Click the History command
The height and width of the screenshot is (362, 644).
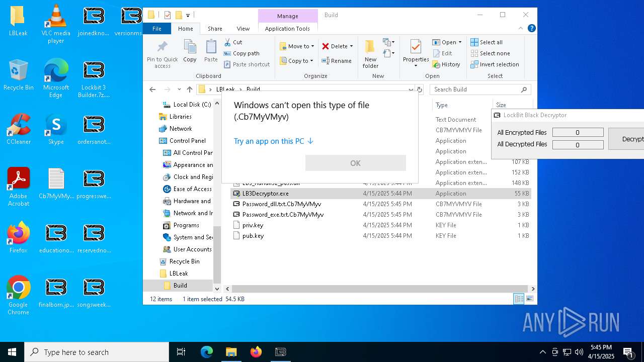(446, 64)
